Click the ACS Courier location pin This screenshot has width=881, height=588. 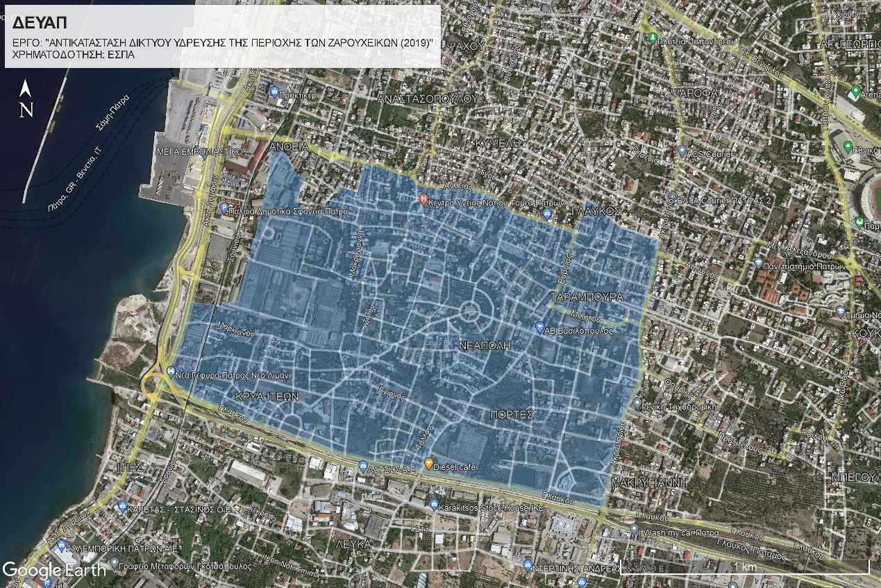pyautogui.click(x=682, y=151)
